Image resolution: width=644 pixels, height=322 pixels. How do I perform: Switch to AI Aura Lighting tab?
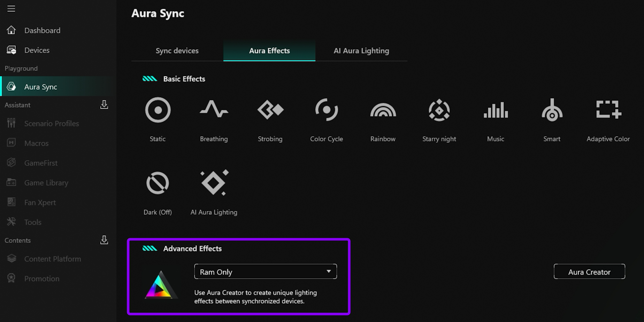point(361,51)
